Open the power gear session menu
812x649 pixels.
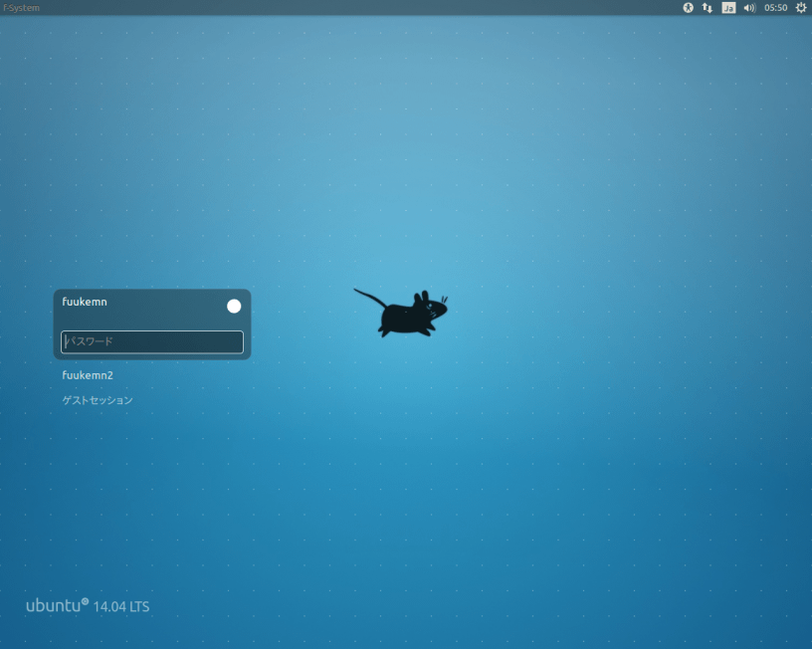pyautogui.click(x=801, y=8)
